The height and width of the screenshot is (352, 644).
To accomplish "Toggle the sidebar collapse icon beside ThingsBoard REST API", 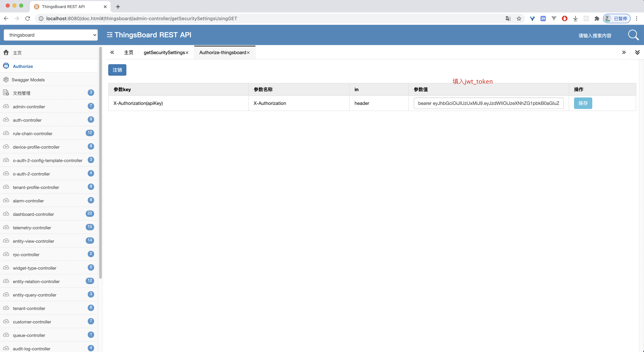I will click(110, 35).
